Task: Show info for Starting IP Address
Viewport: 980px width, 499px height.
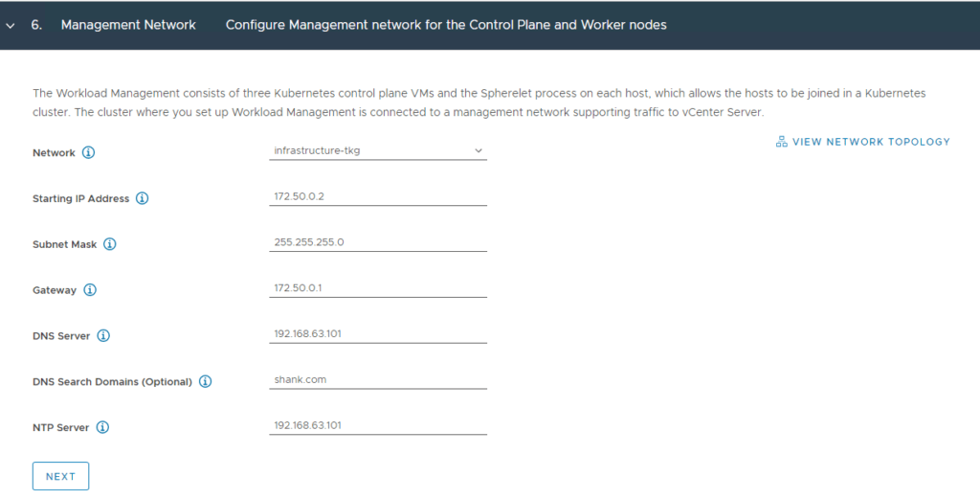Action: (x=143, y=198)
